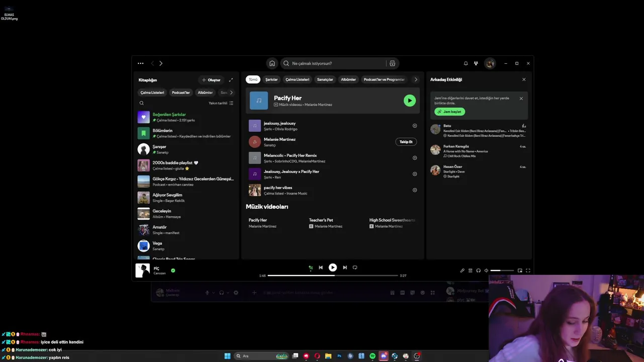Follow Melanie Martinez with Takip Et
The image size is (644, 362).
[x=406, y=142]
